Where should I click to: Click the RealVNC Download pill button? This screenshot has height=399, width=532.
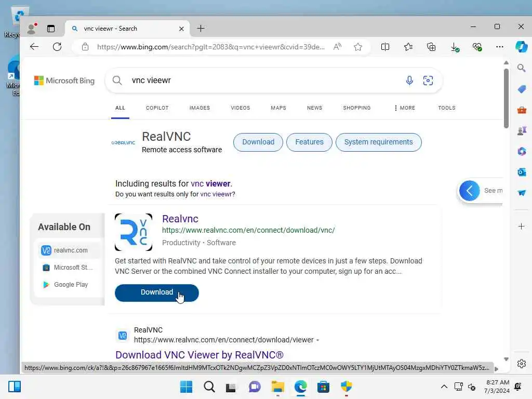258,142
